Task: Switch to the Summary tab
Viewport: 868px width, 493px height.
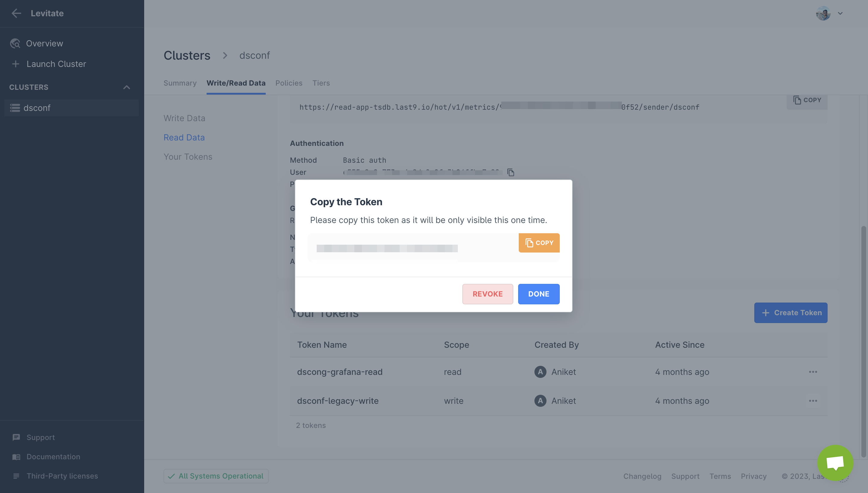Action: [x=180, y=83]
